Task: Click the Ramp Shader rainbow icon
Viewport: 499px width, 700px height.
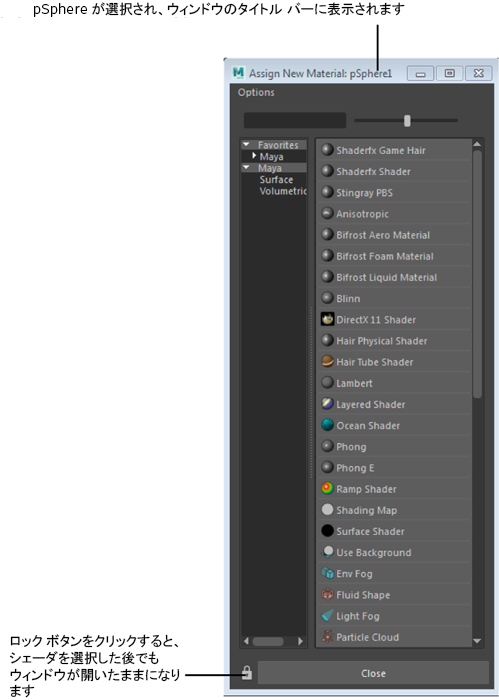Action: pyautogui.click(x=328, y=488)
